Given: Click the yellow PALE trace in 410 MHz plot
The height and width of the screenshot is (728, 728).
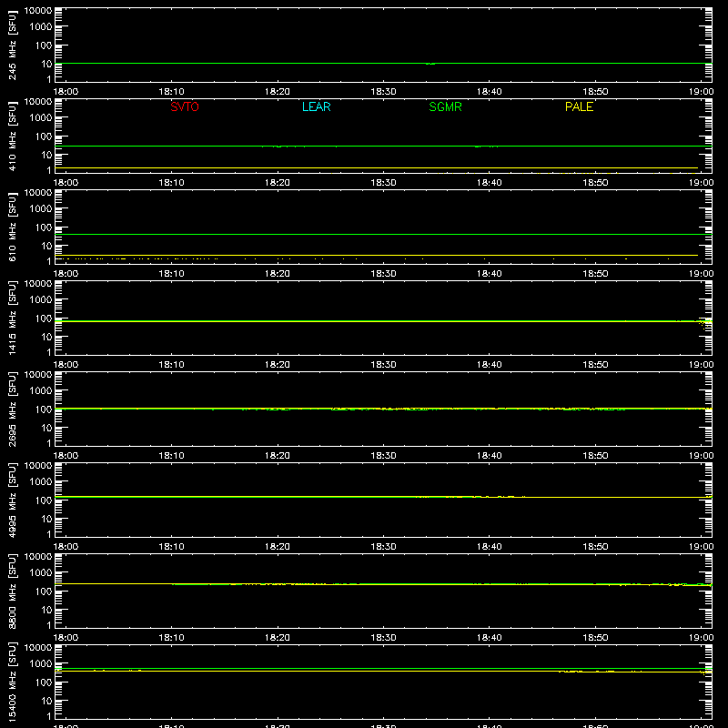Looking at the screenshot, I should [377, 167].
